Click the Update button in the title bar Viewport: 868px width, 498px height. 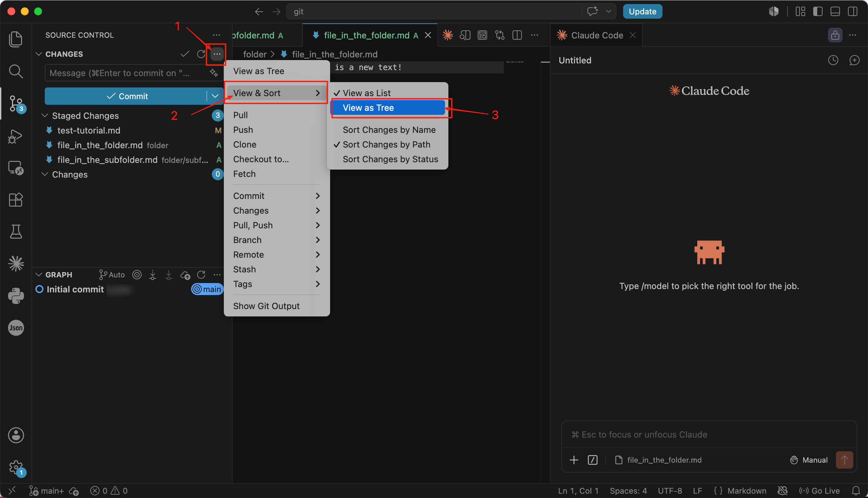pyautogui.click(x=642, y=11)
